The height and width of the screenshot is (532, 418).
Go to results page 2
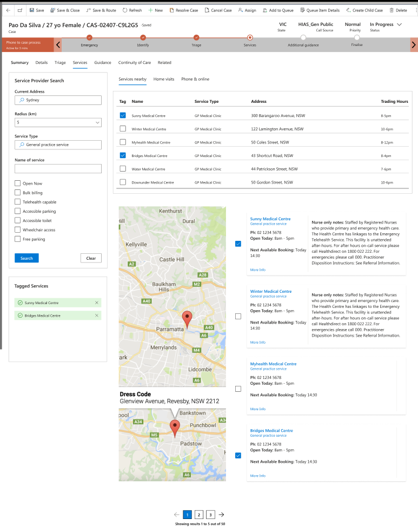(199, 515)
